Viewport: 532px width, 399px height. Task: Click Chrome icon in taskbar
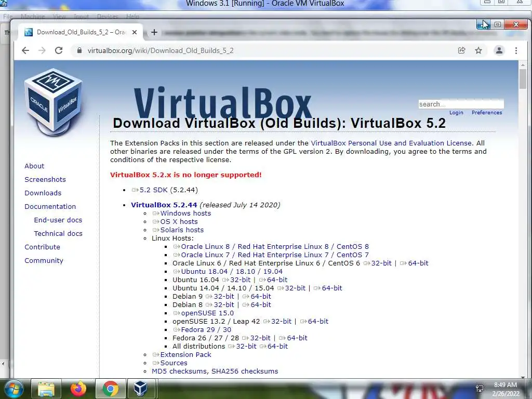click(110, 389)
